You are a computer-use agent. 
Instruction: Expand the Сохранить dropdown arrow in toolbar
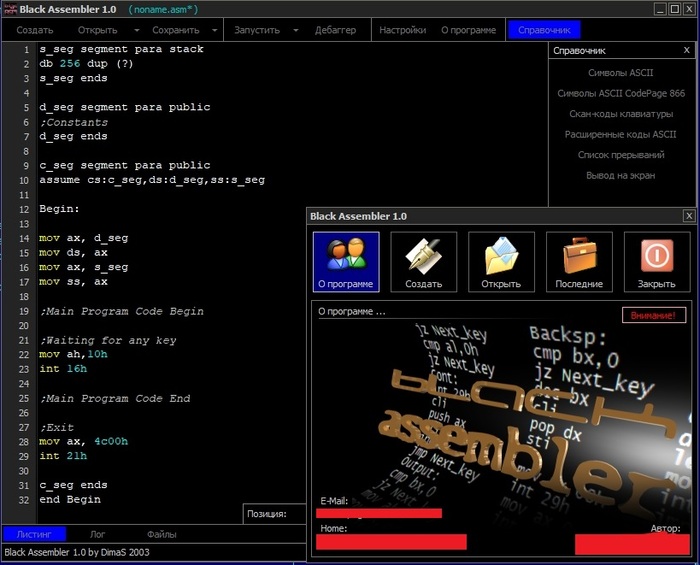tap(212, 30)
